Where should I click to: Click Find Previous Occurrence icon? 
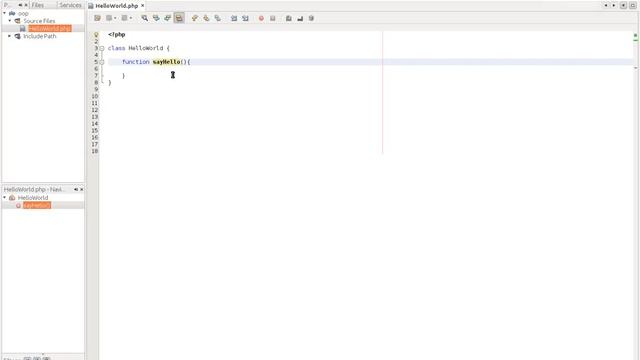156,18
